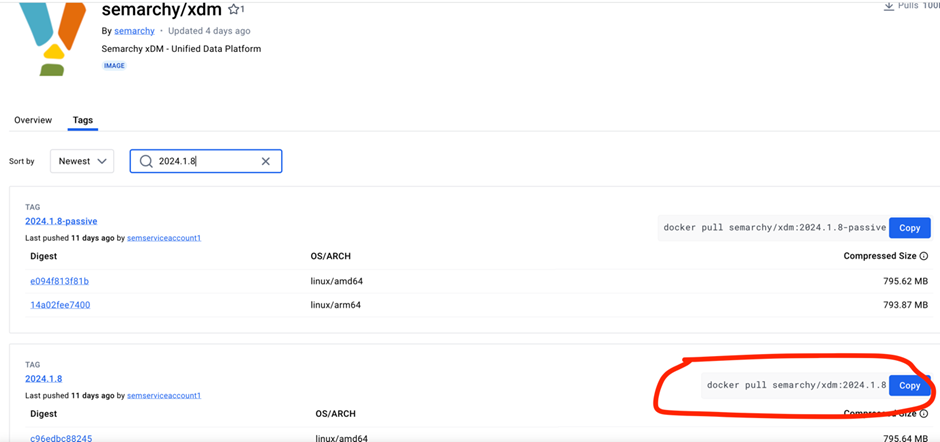This screenshot has height=442, width=940.
Task: Open digest e094f813f81b
Action: [x=59, y=281]
